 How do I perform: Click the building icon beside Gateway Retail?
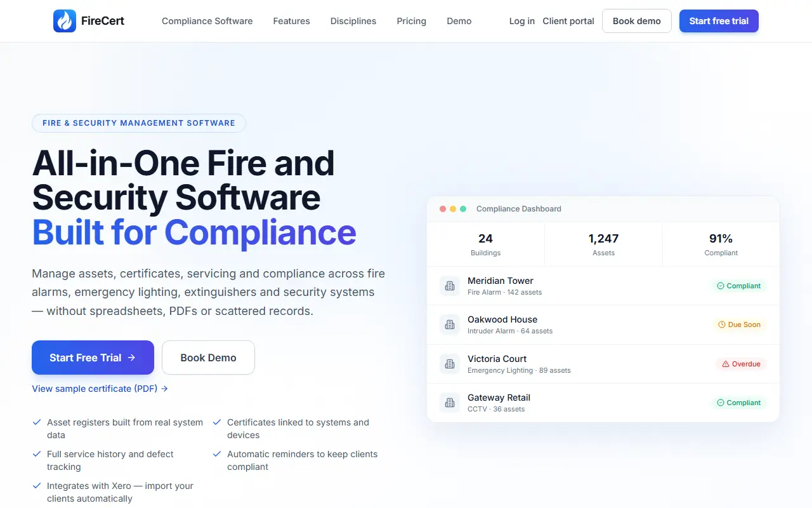450,403
